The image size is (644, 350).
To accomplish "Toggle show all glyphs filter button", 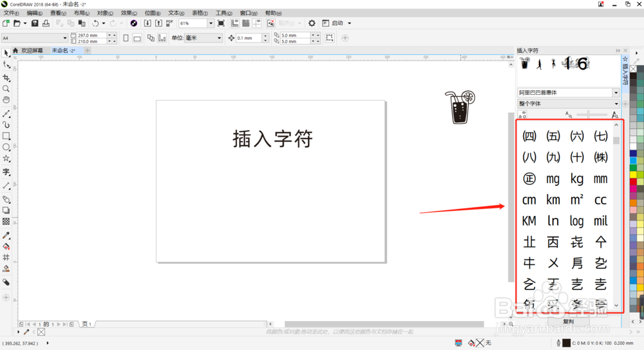I will [522, 115].
